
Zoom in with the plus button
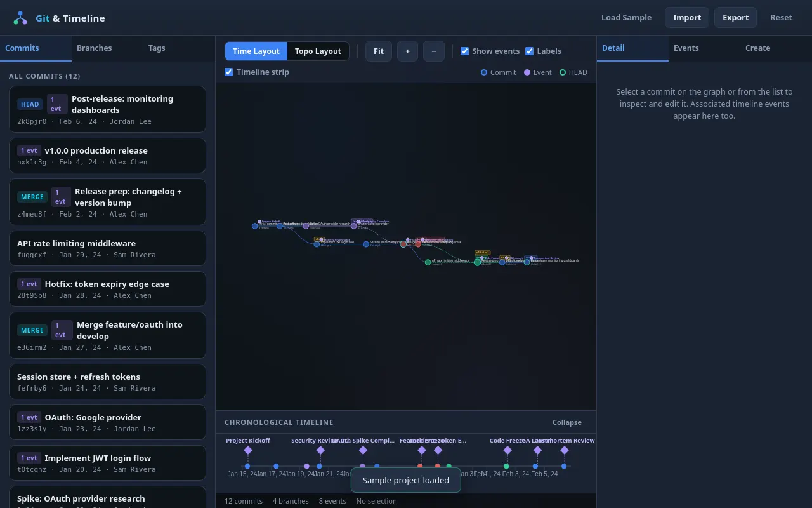(407, 51)
